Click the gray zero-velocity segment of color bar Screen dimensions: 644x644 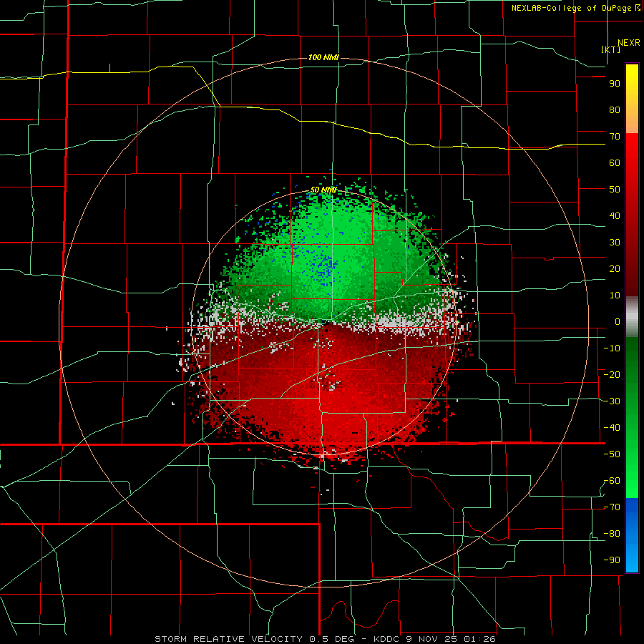point(632,317)
